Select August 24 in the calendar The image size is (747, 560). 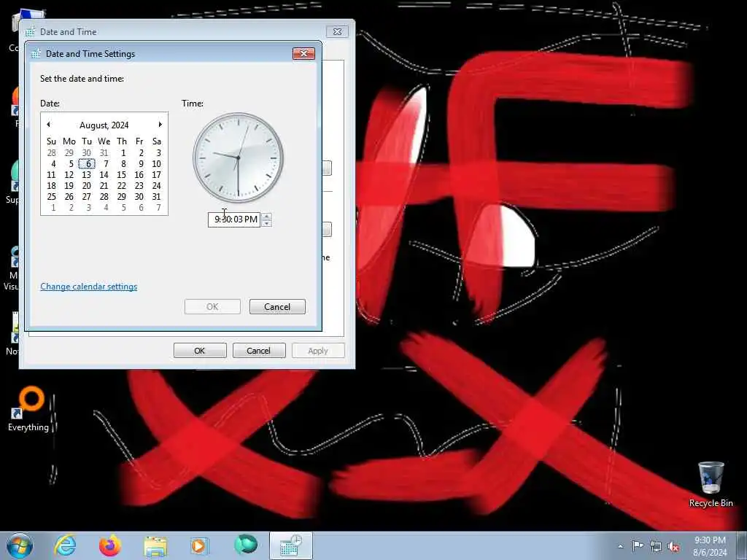coord(156,186)
